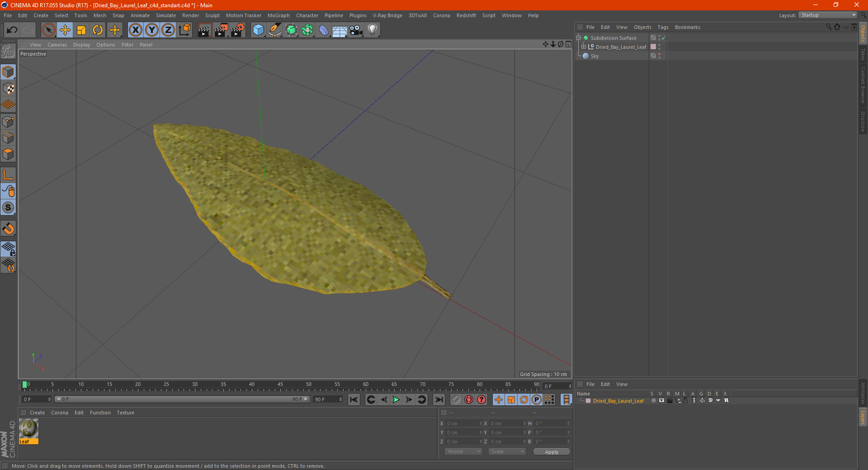Screen dimensions: 868x470
Task: Click the Coordinate System icon
Action: [184, 30]
